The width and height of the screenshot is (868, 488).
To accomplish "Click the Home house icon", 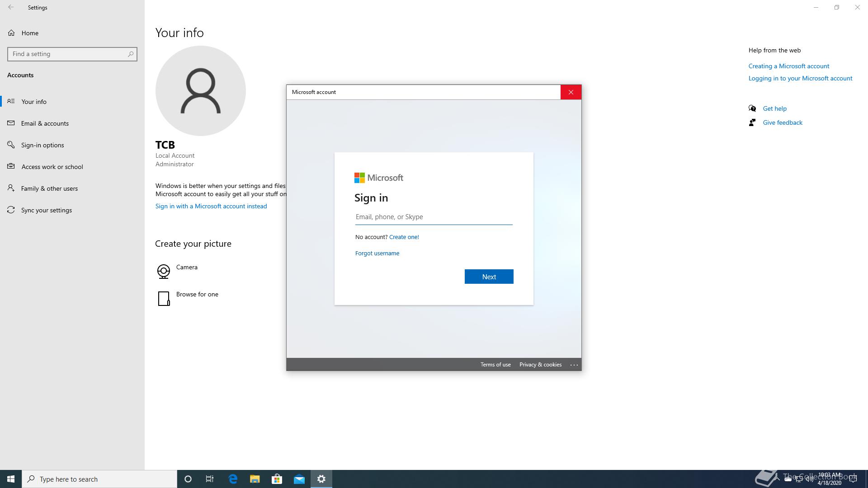I will [11, 33].
